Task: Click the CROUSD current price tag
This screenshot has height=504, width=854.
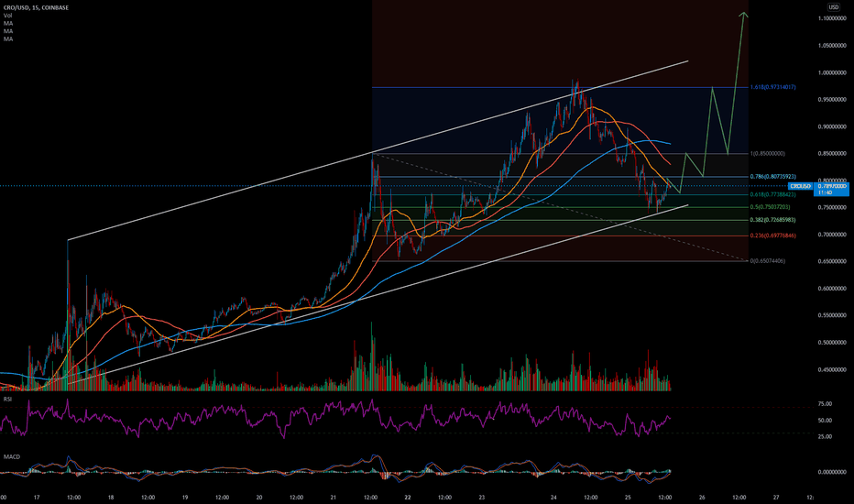Action: [x=801, y=186]
